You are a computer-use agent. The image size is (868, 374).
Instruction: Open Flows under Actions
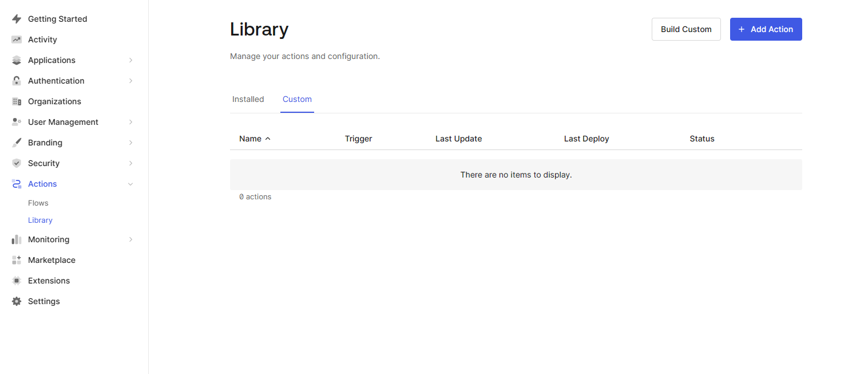tap(38, 203)
